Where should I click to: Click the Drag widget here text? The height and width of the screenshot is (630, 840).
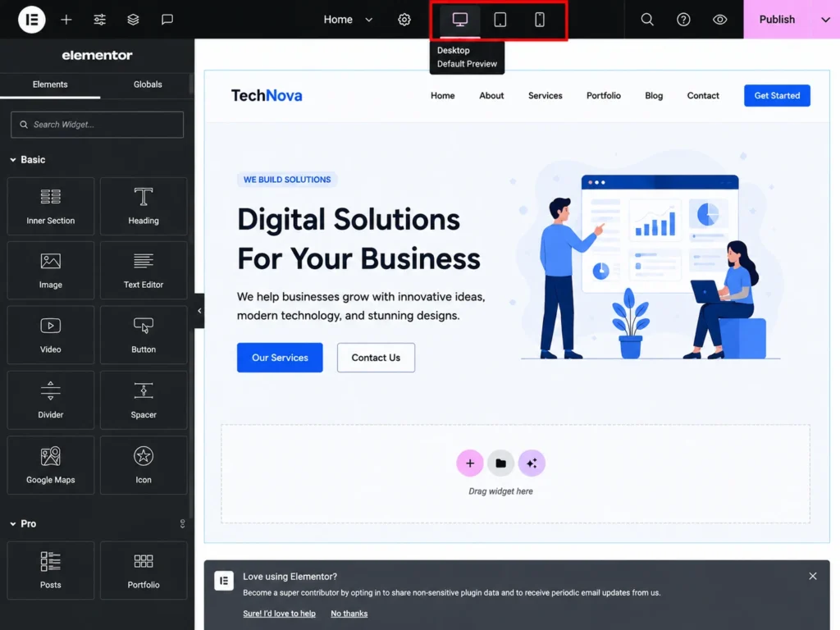[500, 491]
